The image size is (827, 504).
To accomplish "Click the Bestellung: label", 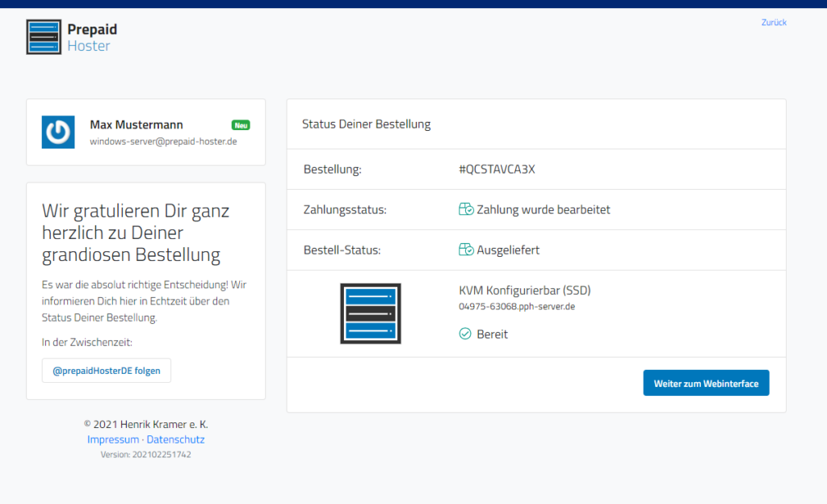I will (x=332, y=170).
